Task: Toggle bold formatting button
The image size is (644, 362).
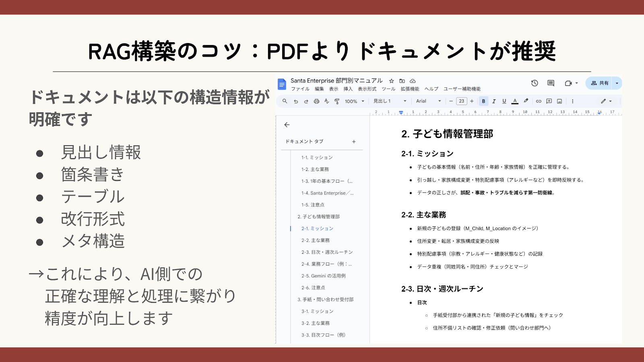Action: 483,101
